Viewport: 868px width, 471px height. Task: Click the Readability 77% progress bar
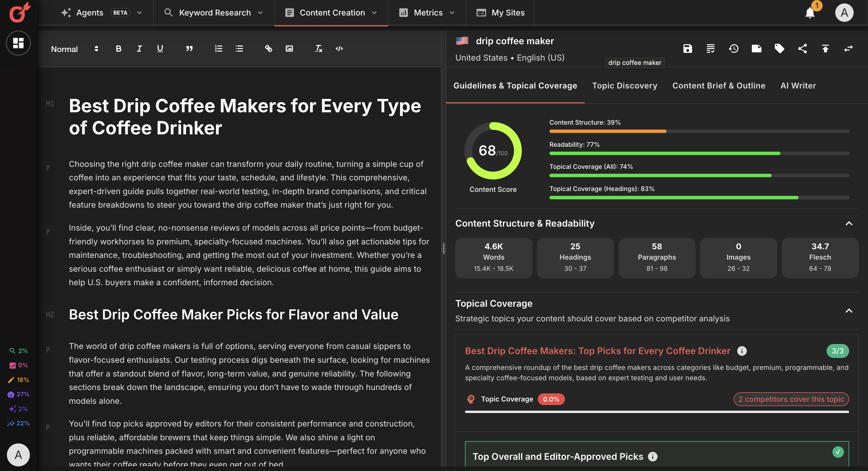tap(699, 153)
